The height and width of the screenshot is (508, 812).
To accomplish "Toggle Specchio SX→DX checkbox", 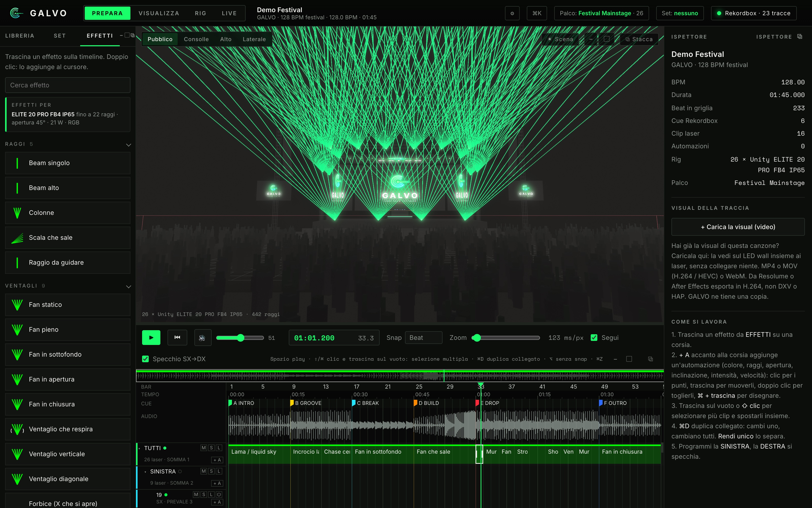I will point(145,359).
